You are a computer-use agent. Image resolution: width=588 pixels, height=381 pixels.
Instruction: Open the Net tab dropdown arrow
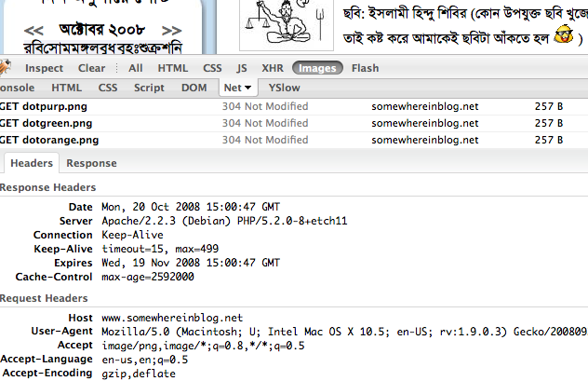[247, 88]
